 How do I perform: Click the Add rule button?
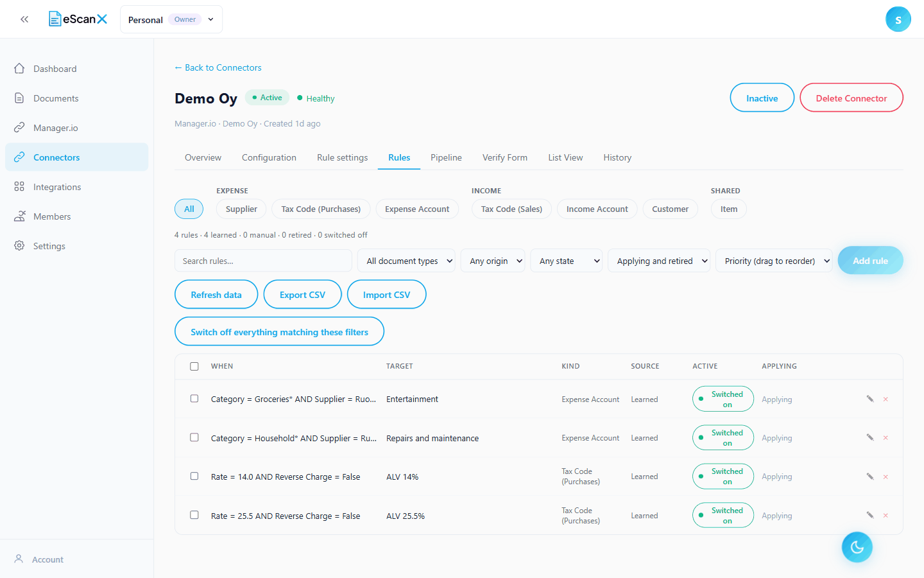click(870, 261)
